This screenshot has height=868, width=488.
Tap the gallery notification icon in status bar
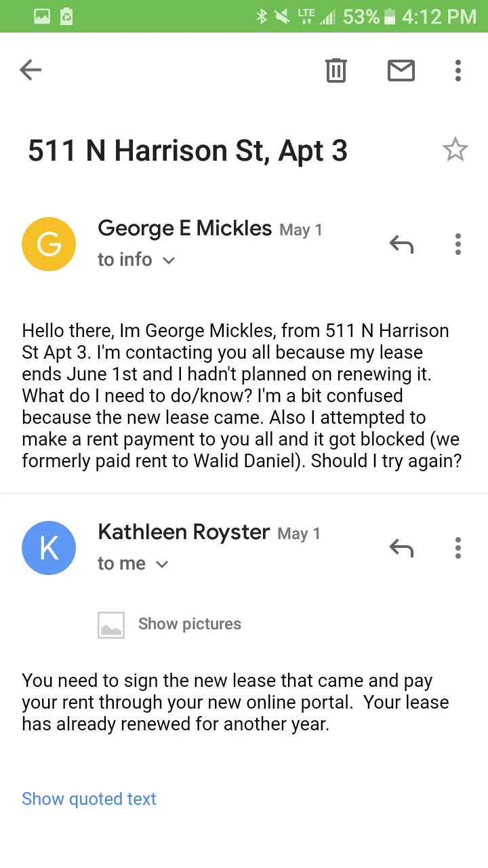coord(42,16)
